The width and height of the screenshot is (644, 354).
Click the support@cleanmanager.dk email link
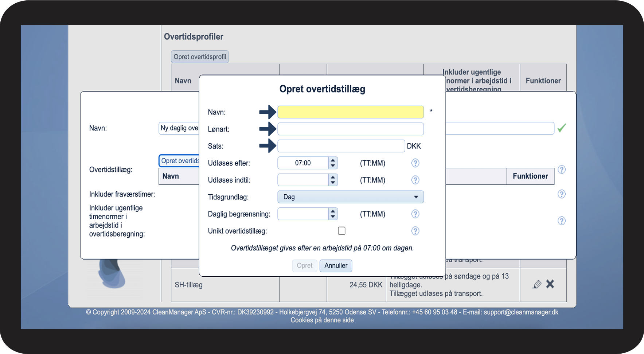click(x=521, y=312)
